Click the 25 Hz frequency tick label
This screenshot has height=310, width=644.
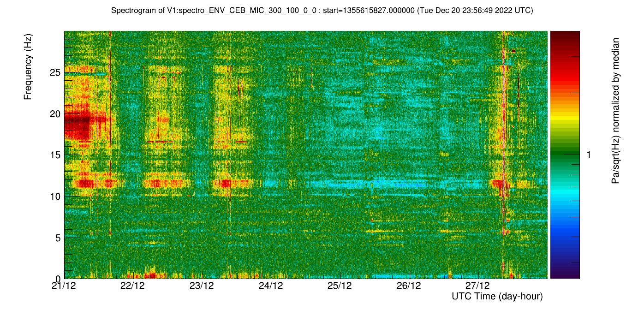click(55, 72)
